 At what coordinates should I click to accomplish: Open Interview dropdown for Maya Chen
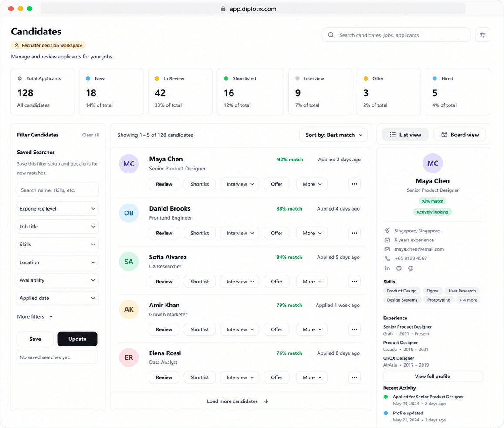[240, 184]
